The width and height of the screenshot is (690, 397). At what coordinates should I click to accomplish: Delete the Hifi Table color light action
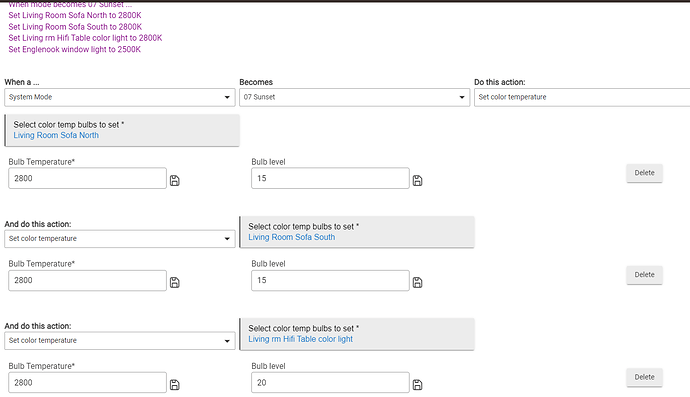click(644, 377)
